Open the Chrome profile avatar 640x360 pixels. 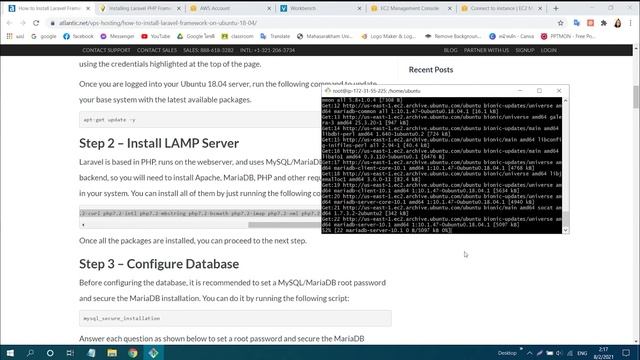point(618,23)
